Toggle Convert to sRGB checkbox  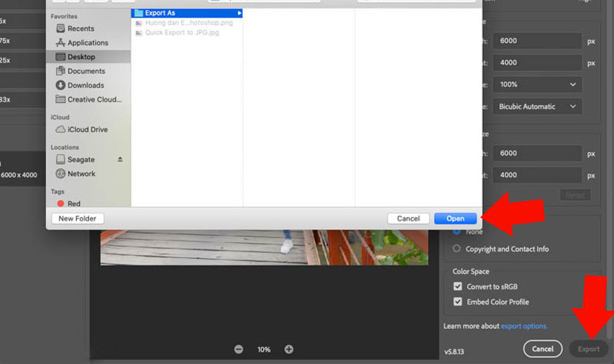point(458,287)
